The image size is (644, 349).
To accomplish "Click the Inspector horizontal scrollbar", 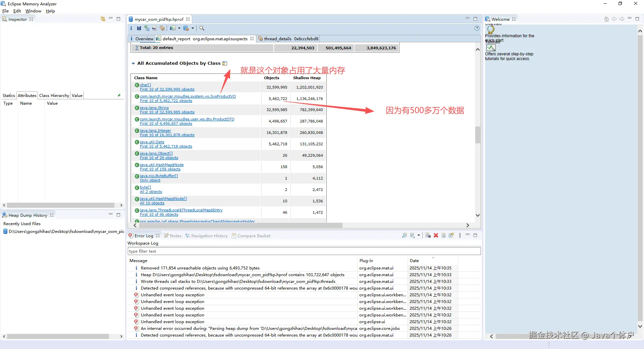I will click(61, 205).
